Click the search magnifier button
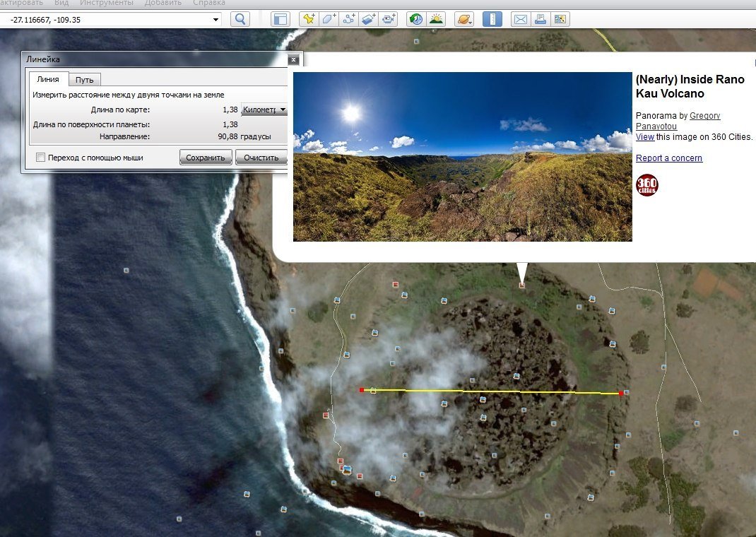The width and height of the screenshot is (756, 537). (240, 19)
